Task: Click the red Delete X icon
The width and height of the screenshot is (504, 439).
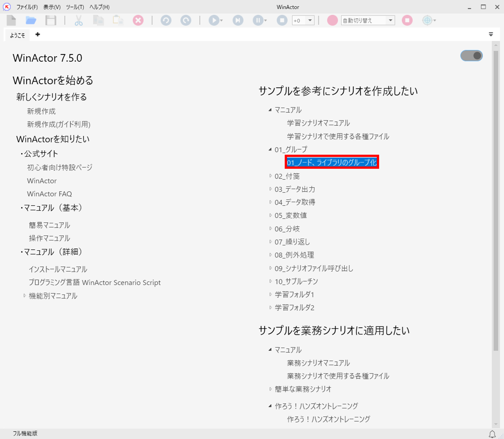Action: click(138, 20)
